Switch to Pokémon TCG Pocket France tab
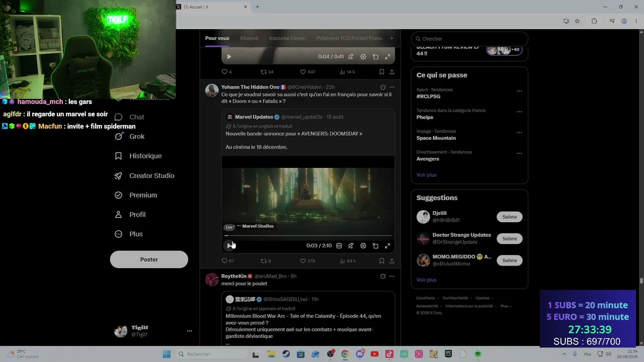 (350, 38)
